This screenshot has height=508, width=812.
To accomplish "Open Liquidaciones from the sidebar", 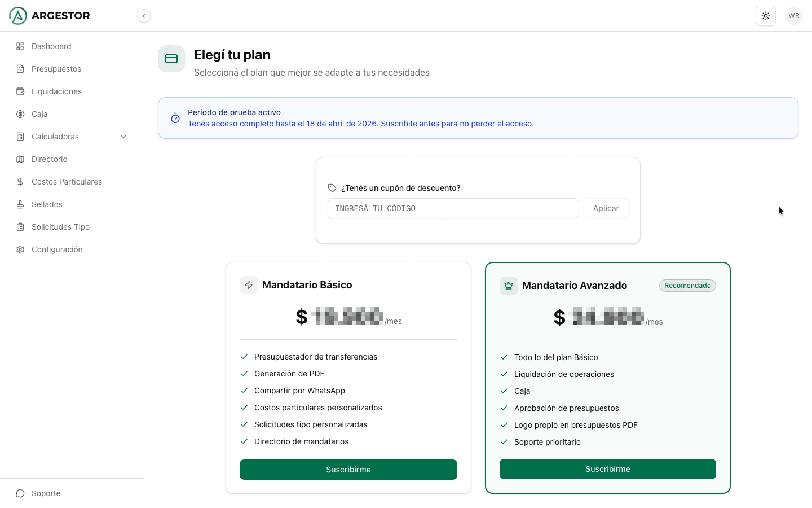I will (56, 91).
